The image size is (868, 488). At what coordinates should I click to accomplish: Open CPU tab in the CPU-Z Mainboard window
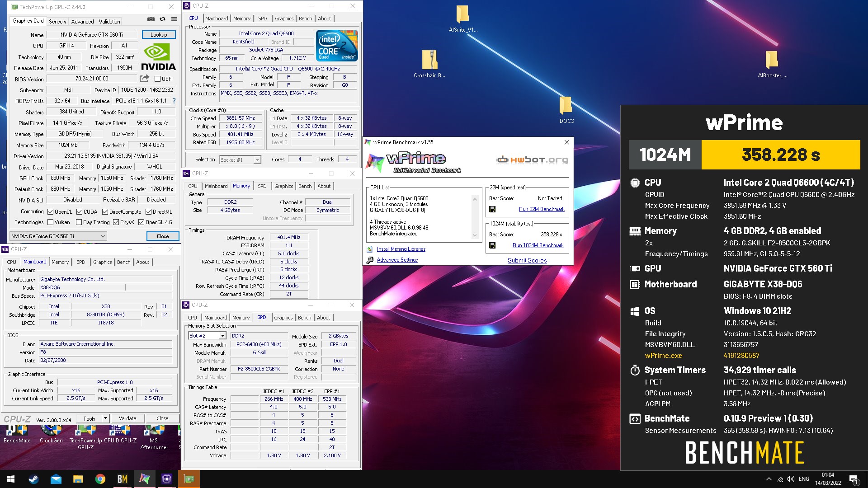[x=12, y=262]
